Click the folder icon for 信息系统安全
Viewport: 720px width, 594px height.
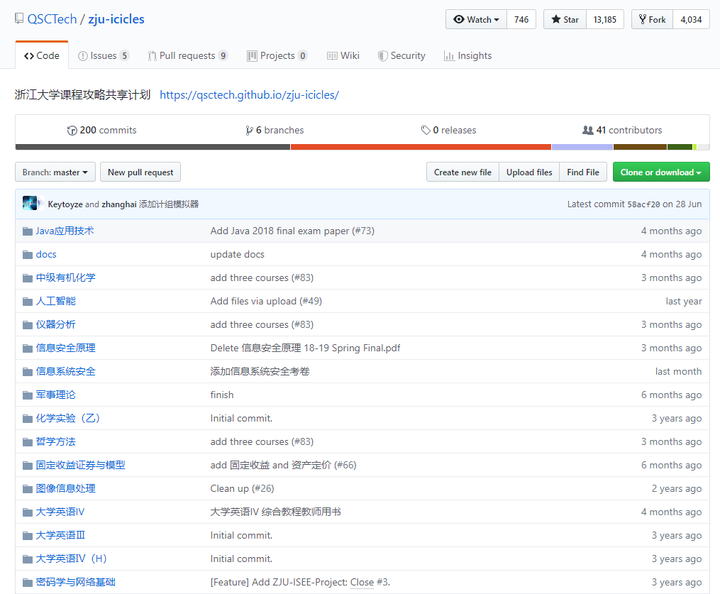[x=28, y=371]
